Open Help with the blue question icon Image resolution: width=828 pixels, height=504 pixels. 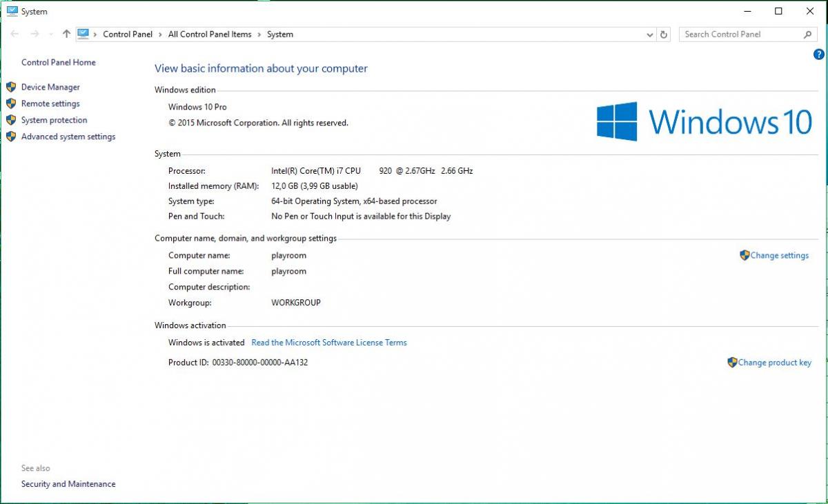[x=819, y=54]
